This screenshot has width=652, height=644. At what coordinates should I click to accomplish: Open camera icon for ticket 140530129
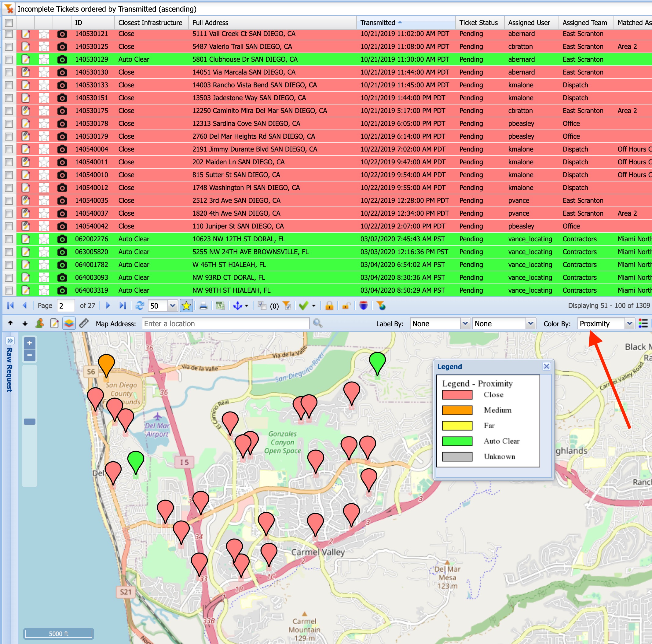[62, 59]
